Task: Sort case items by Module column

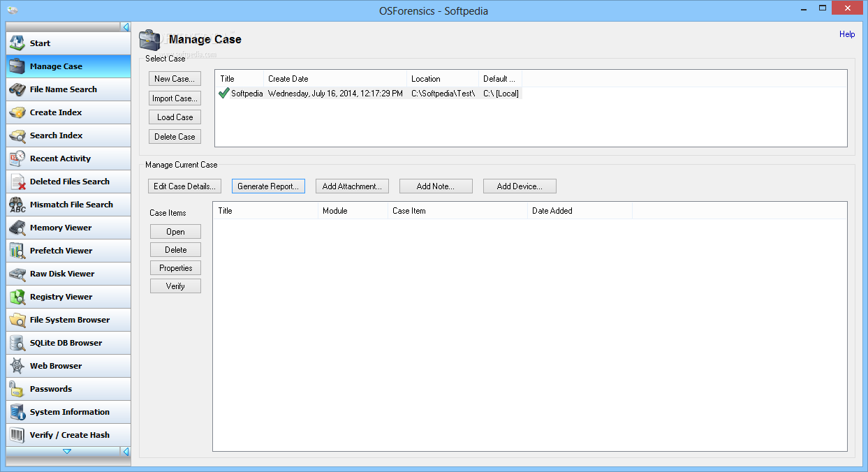Action: point(353,210)
